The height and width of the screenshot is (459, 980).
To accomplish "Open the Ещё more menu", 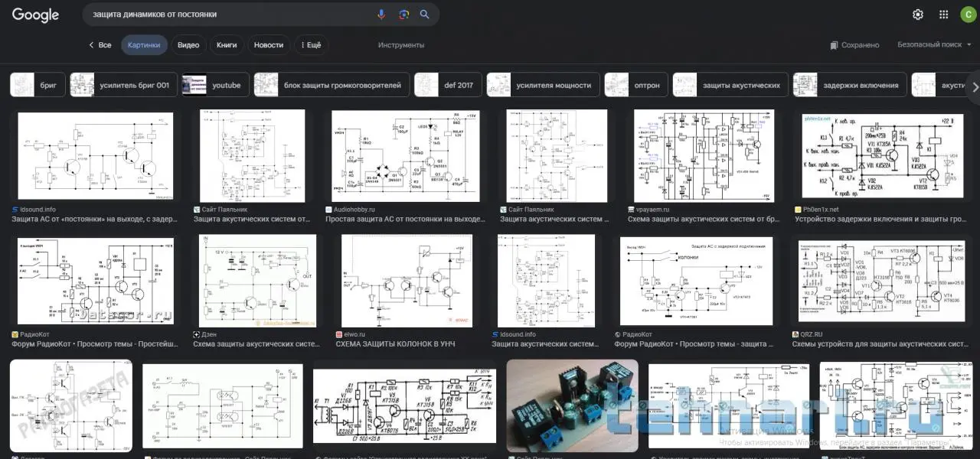I will [x=311, y=45].
